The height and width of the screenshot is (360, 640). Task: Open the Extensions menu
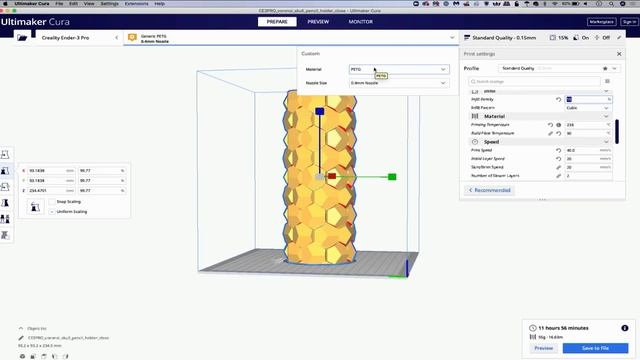tap(136, 3)
